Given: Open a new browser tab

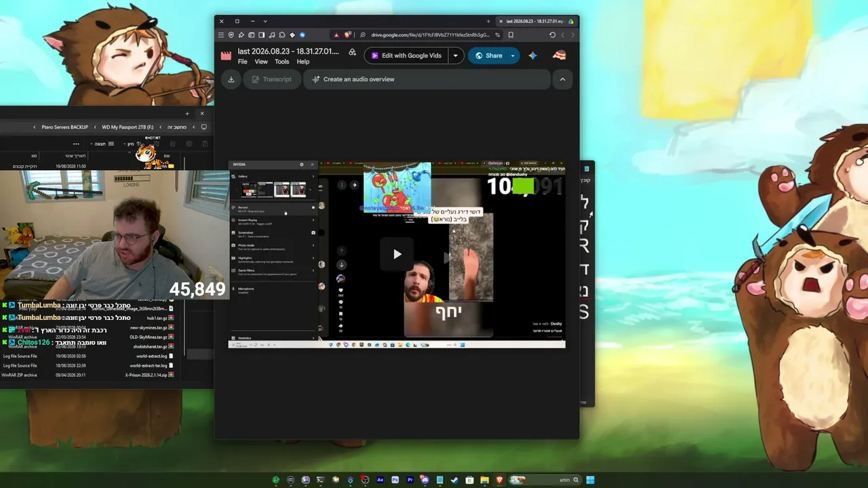Looking at the screenshot, I should pyautogui.click(x=488, y=21).
